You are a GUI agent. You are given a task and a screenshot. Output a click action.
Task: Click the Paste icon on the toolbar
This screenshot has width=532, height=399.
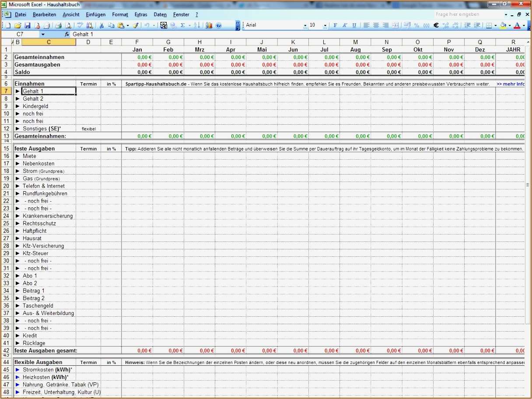point(119,25)
